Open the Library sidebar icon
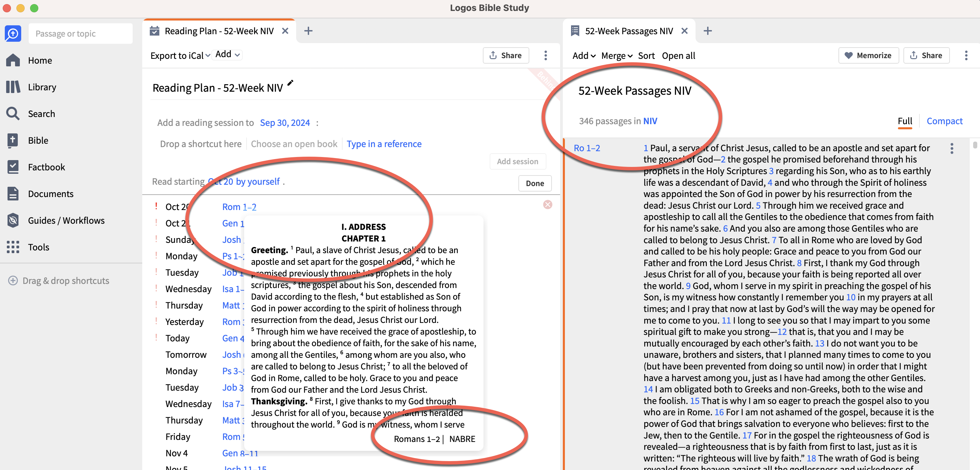 [13, 87]
